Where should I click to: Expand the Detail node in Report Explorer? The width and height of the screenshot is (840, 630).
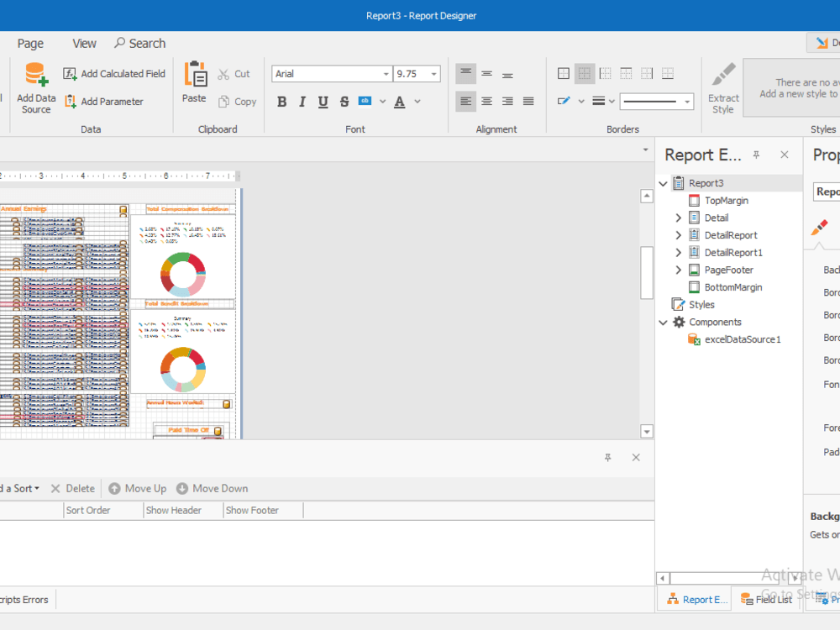pos(677,217)
